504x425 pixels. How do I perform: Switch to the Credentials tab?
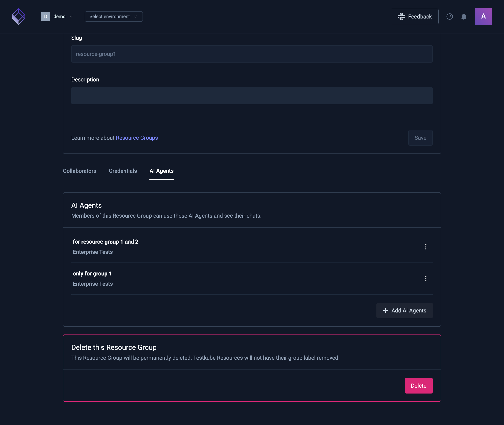click(x=123, y=171)
